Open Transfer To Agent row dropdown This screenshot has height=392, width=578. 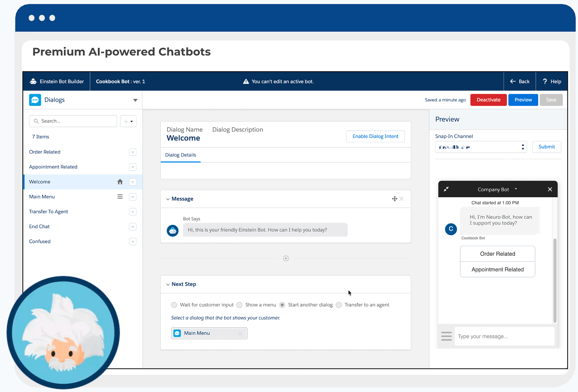pos(132,212)
